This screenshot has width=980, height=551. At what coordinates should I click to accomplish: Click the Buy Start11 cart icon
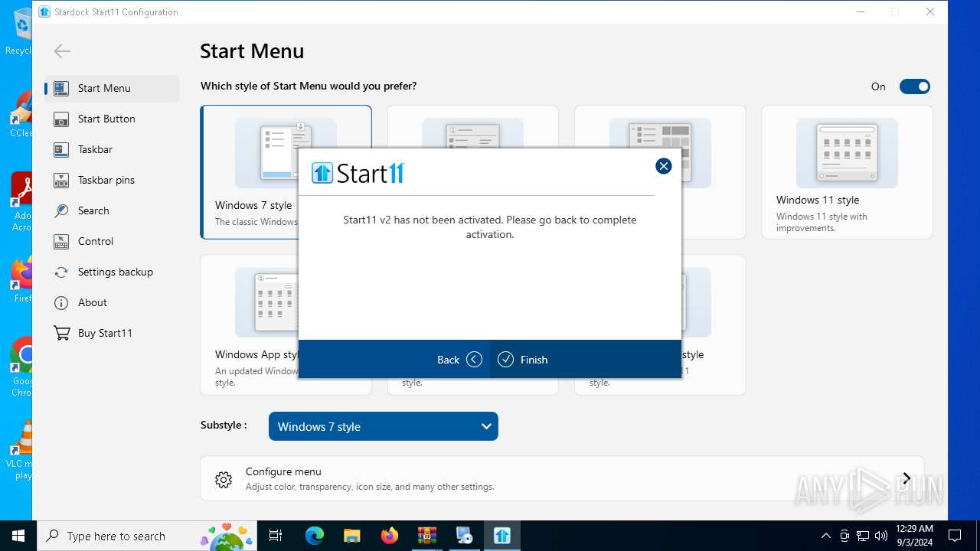tap(61, 333)
